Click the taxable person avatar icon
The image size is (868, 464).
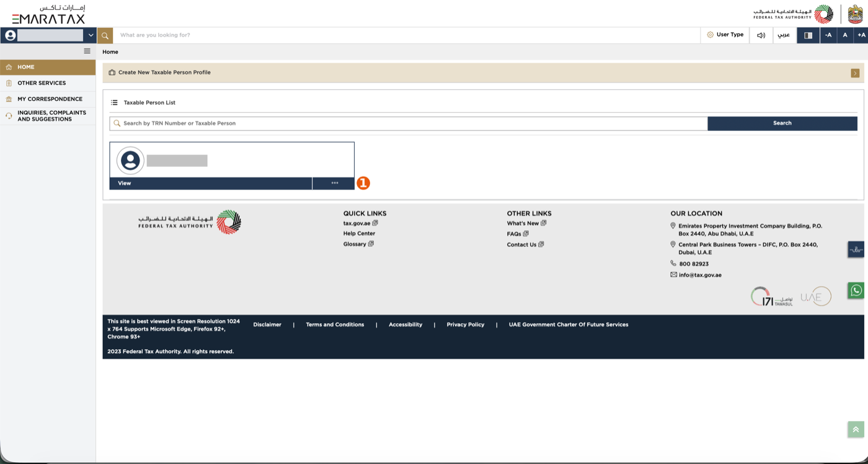tap(130, 161)
